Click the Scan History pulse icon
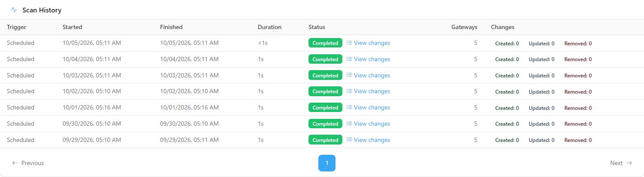This screenshot has width=644, height=177. pos(14,10)
